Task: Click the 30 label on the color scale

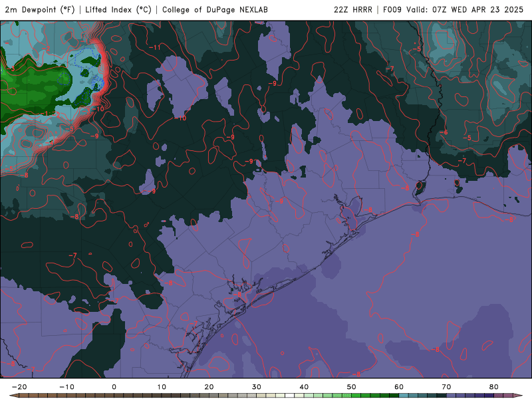Action: point(257,387)
